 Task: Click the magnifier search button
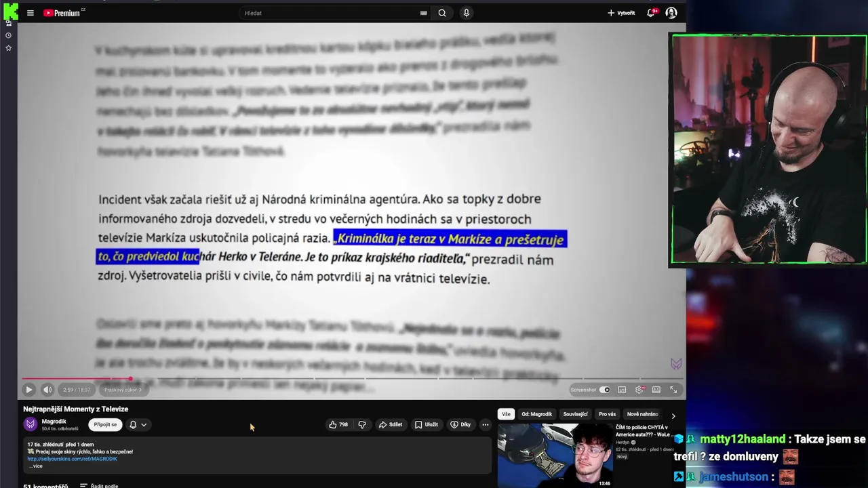tap(442, 13)
